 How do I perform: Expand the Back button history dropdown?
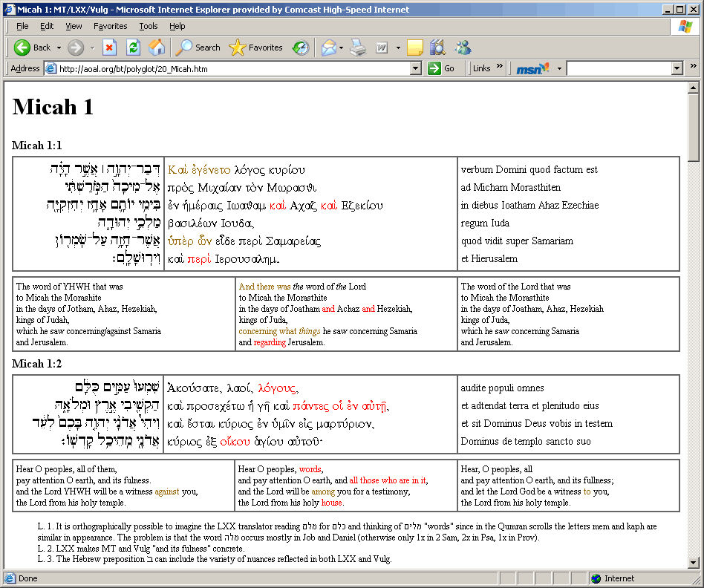[x=59, y=48]
